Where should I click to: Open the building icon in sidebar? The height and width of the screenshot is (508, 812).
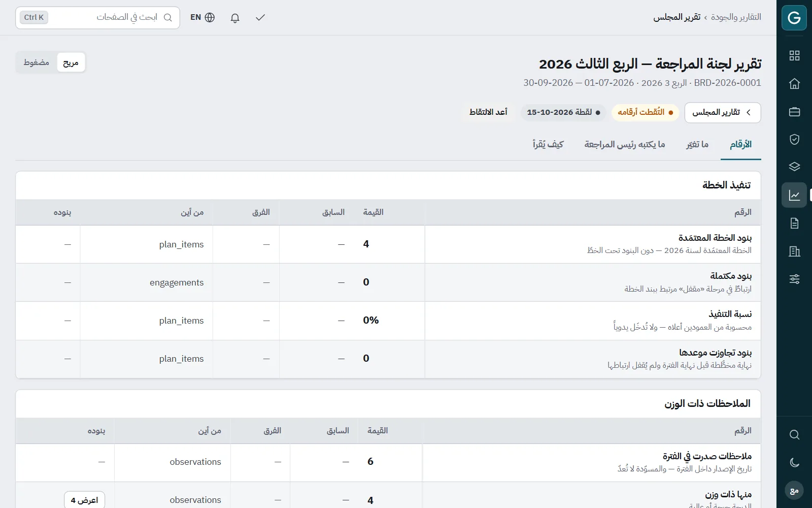[x=794, y=251]
